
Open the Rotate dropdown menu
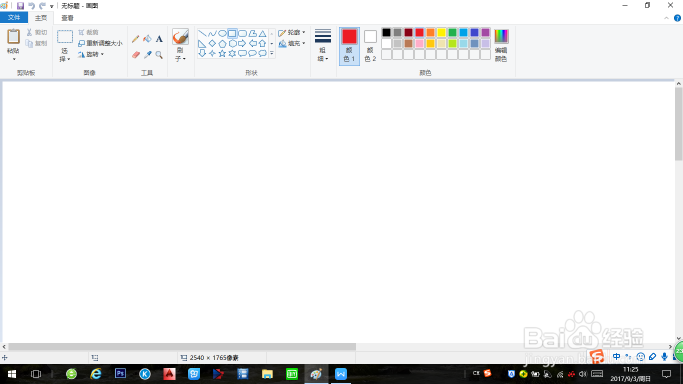pyautogui.click(x=91, y=54)
